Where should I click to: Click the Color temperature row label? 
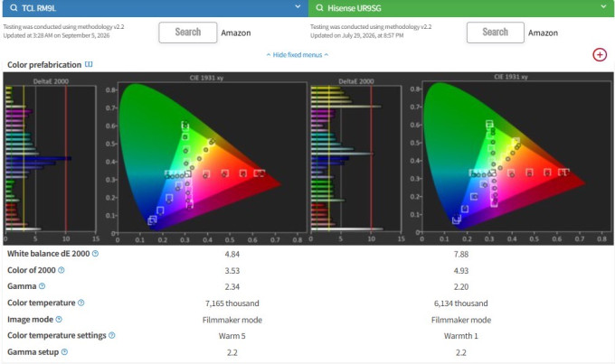coord(42,303)
